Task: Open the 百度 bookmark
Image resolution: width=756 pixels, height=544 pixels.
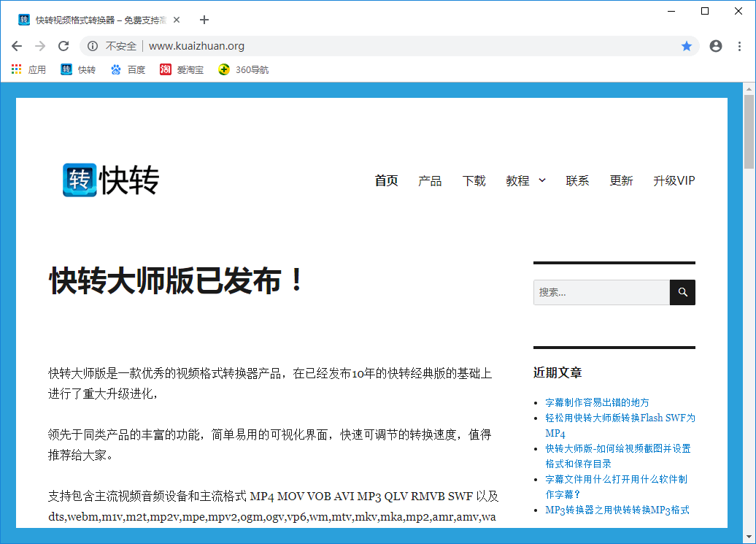Action: [x=128, y=70]
